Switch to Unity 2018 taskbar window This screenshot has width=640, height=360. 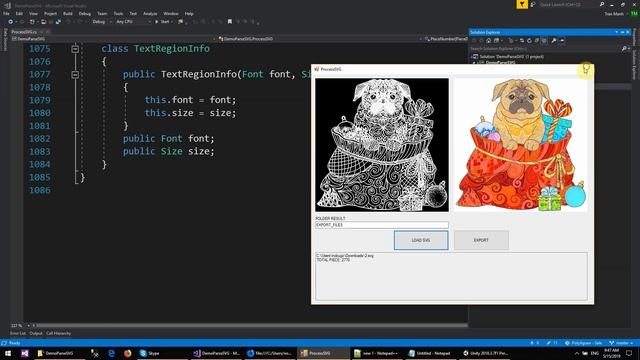point(485,353)
